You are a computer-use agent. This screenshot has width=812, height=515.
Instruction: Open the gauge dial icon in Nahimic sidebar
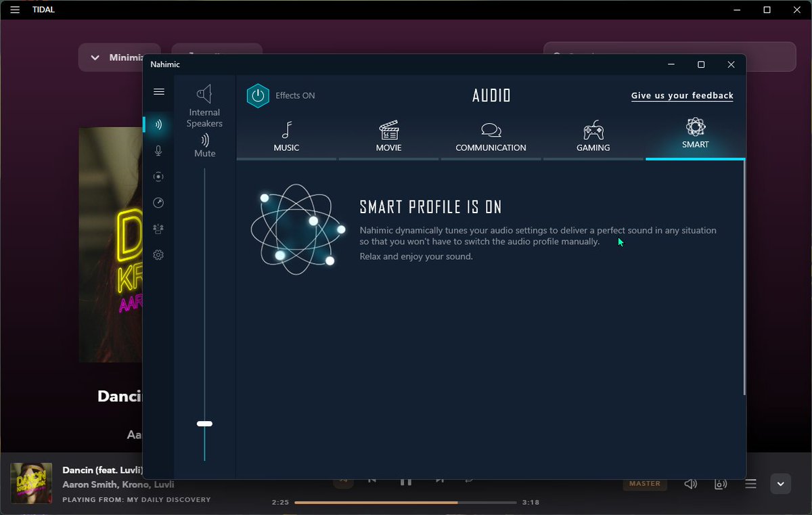[158, 203]
